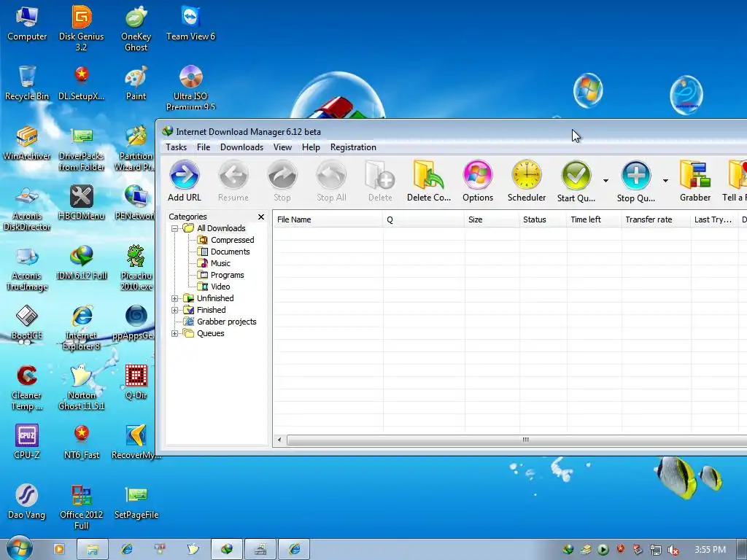Open the Windows Start button
747x560 pixels.
(19, 549)
